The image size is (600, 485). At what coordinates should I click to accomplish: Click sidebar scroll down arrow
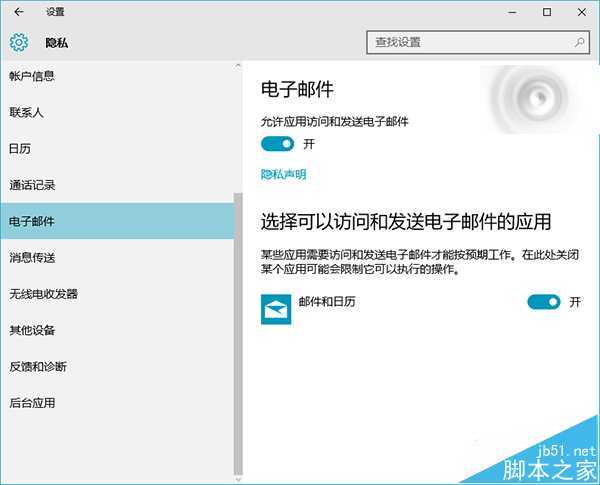coord(238,479)
